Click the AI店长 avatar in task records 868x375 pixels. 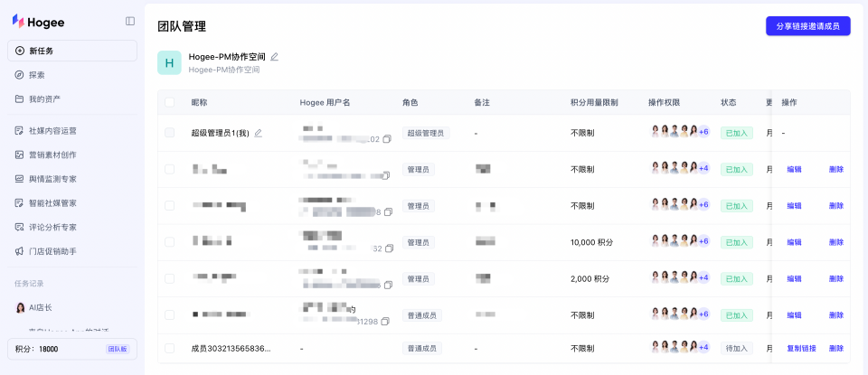pyautogui.click(x=20, y=307)
